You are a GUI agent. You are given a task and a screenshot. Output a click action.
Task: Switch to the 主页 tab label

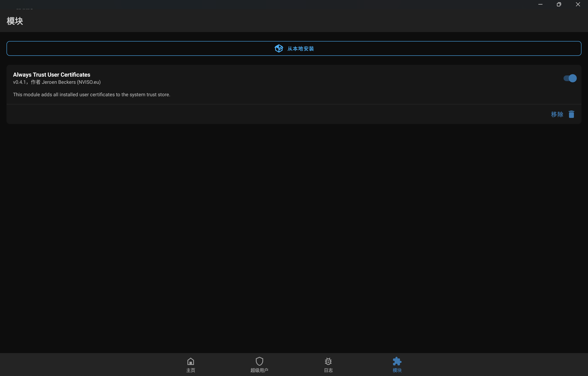190,370
